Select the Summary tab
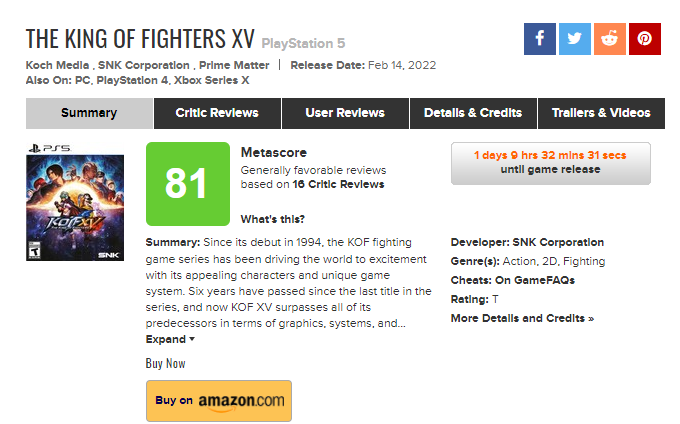Viewport: 680px width, 424px height. click(89, 113)
